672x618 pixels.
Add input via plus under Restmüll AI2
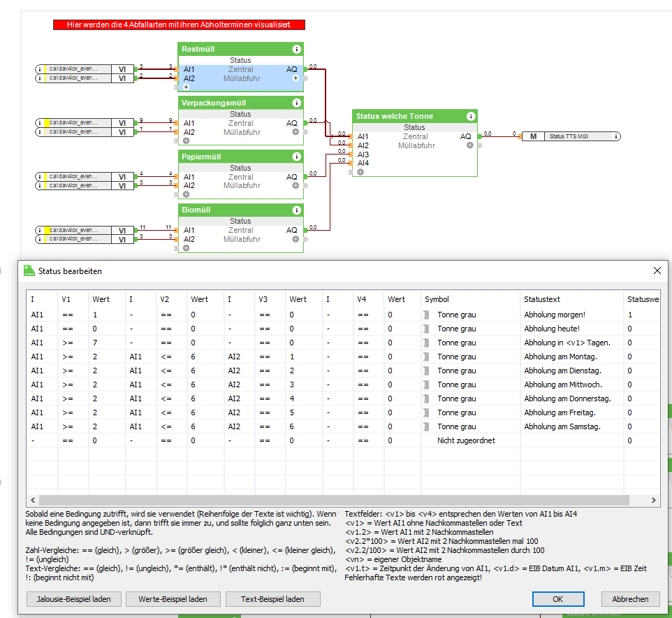point(186,87)
